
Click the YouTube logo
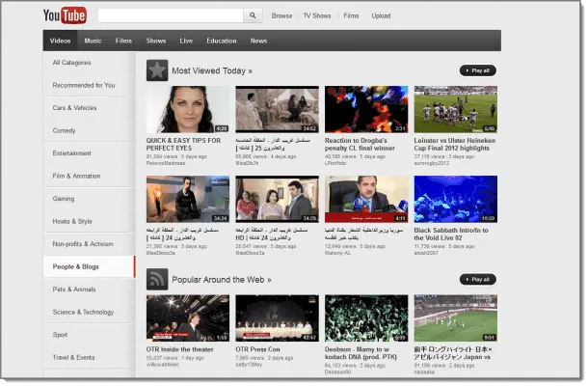tap(66, 15)
